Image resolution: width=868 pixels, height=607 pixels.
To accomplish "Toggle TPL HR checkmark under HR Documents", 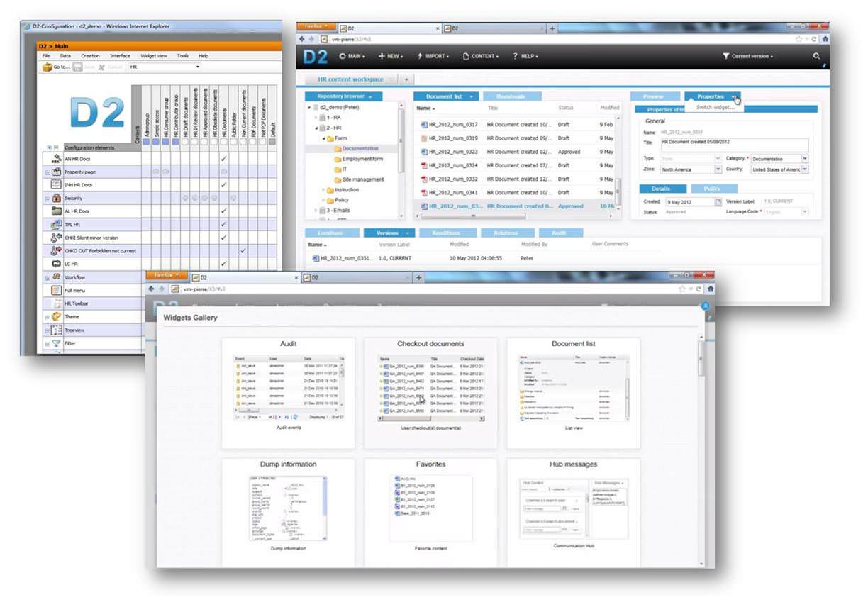I will coord(223,224).
